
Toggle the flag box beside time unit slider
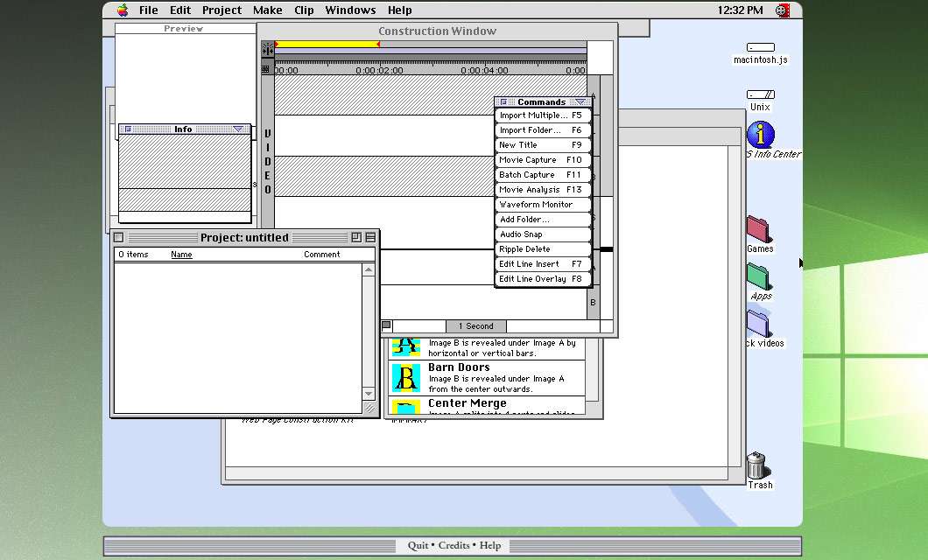click(x=387, y=325)
